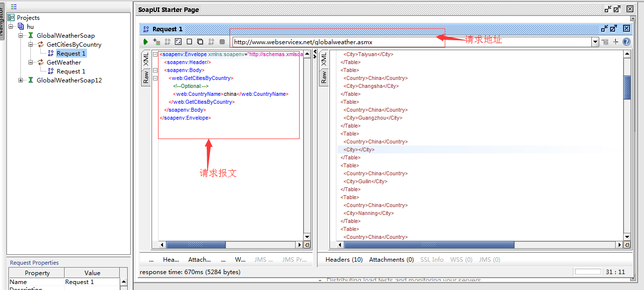
Task: Click GlobalWeatherSoap interface green icon
Action: [31, 35]
